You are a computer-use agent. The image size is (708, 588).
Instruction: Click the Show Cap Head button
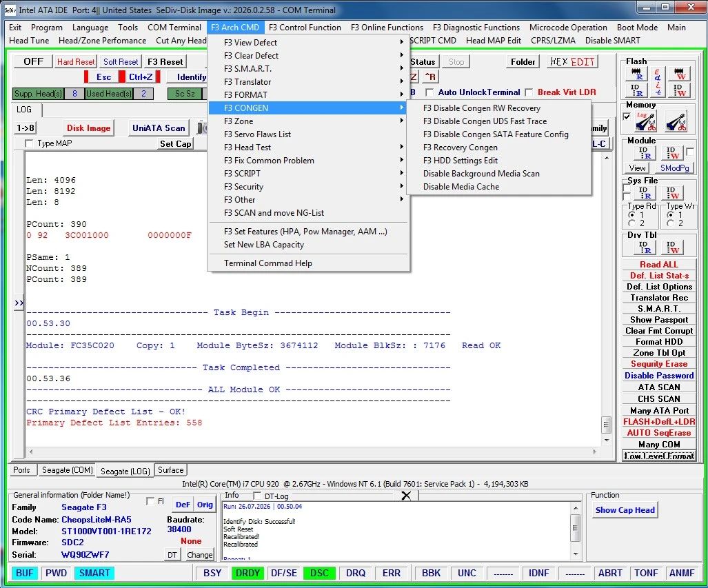[x=625, y=510]
